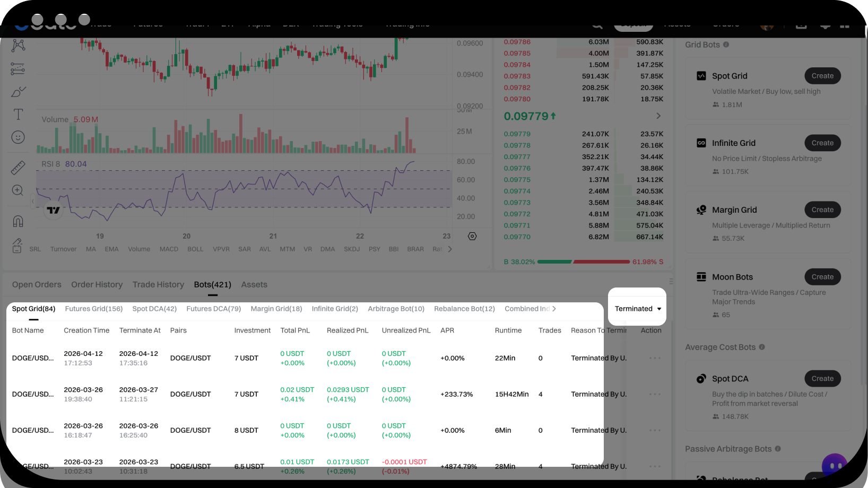
Task: Toggle the MACD indicator
Action: point(169,249)
